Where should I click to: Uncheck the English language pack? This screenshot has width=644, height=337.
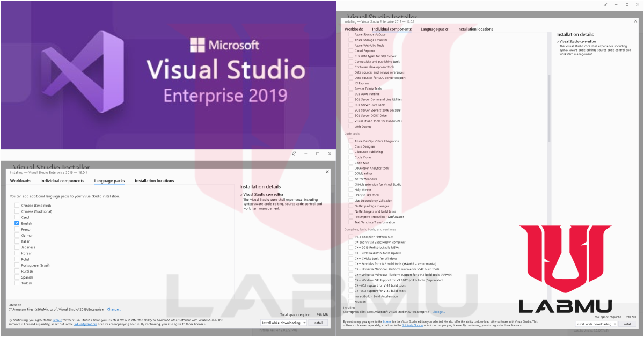pyautogui.click(x=17, y=223)
